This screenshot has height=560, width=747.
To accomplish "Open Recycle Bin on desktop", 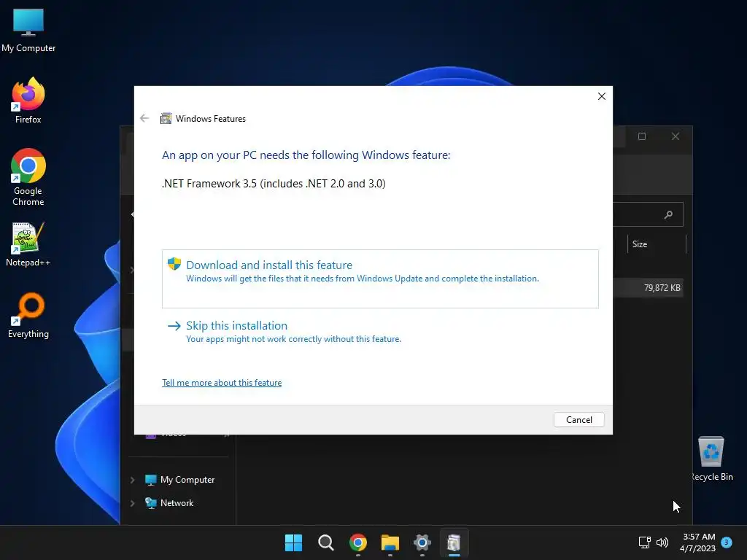I will (x=711, y=459).
